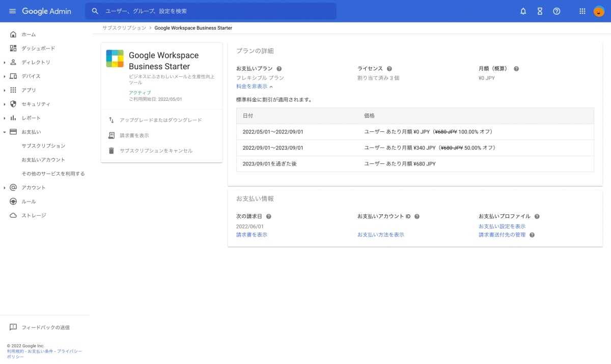This screenshot has width=611, height=364.
Task: Click the Storage cloud icon
Action: pos(13,215)
